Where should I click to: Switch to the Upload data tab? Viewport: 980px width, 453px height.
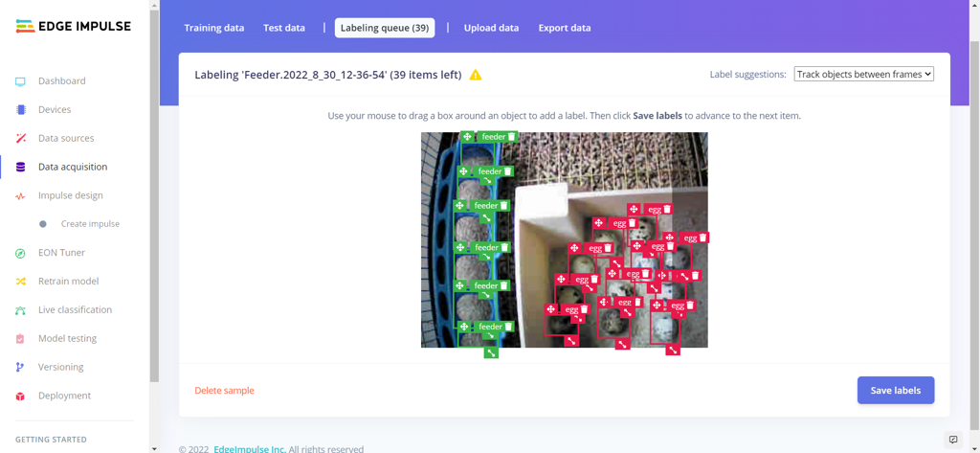tap(491, 28)
